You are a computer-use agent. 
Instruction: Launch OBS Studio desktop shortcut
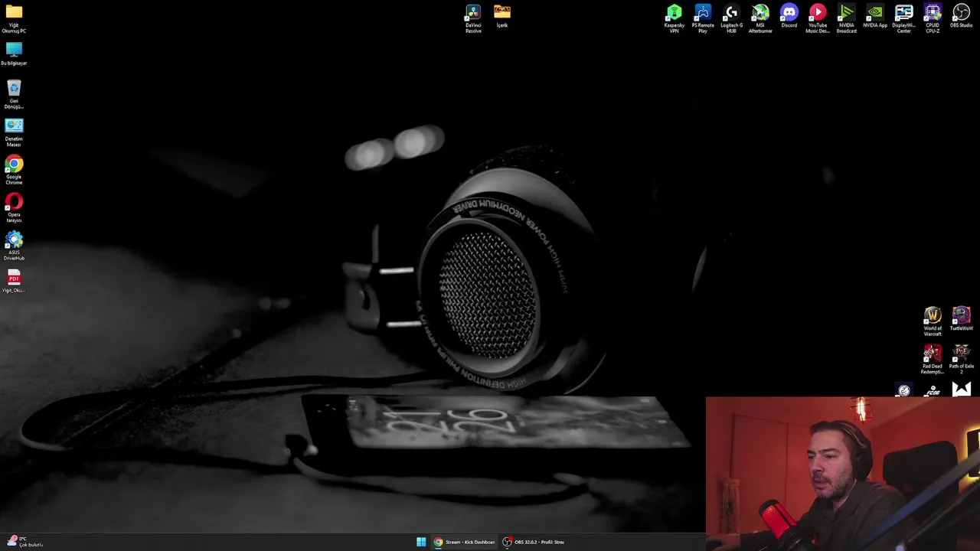(961, 16)
